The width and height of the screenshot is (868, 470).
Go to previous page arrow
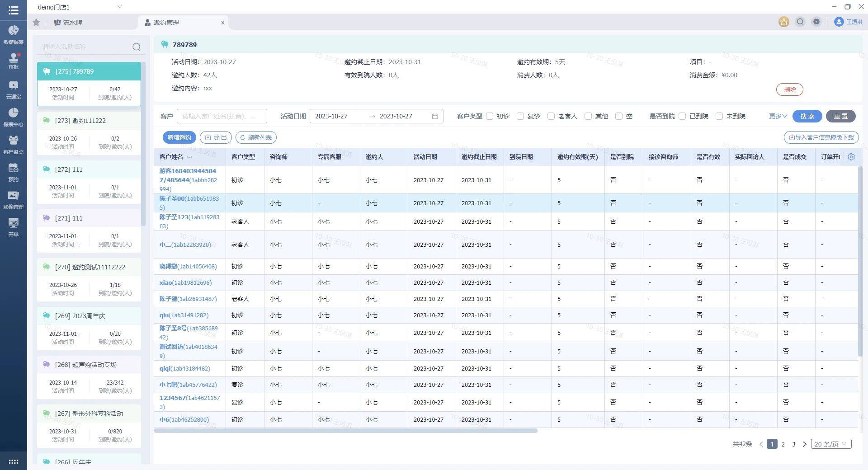[761, 444]
